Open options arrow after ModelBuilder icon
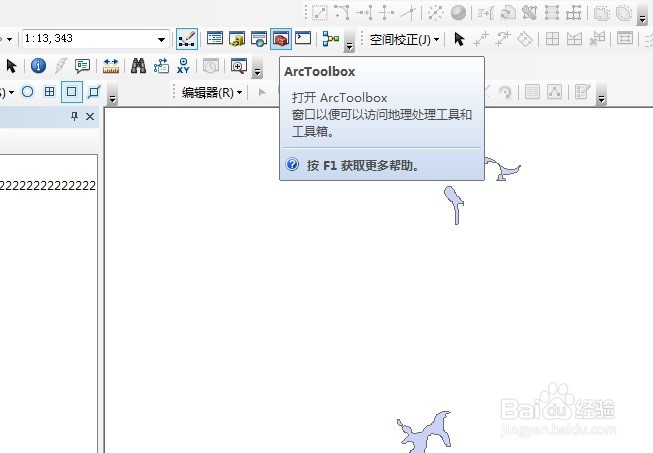 [349, 40]
